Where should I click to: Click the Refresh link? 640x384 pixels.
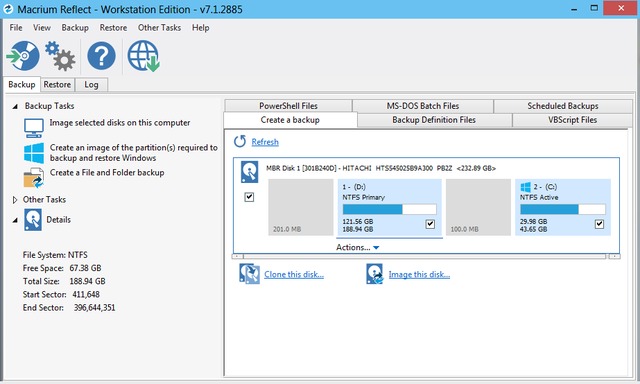pos(265,142)
